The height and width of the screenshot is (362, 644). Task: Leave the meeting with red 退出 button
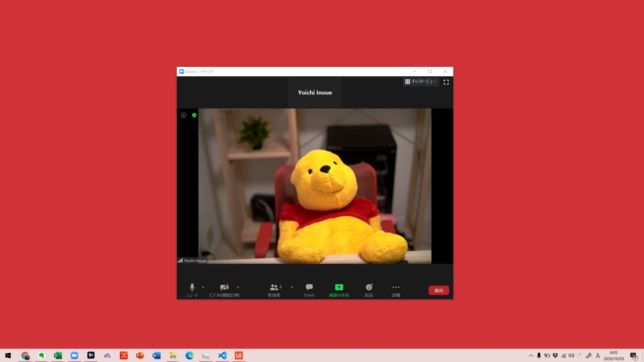[x=439, y=290]
